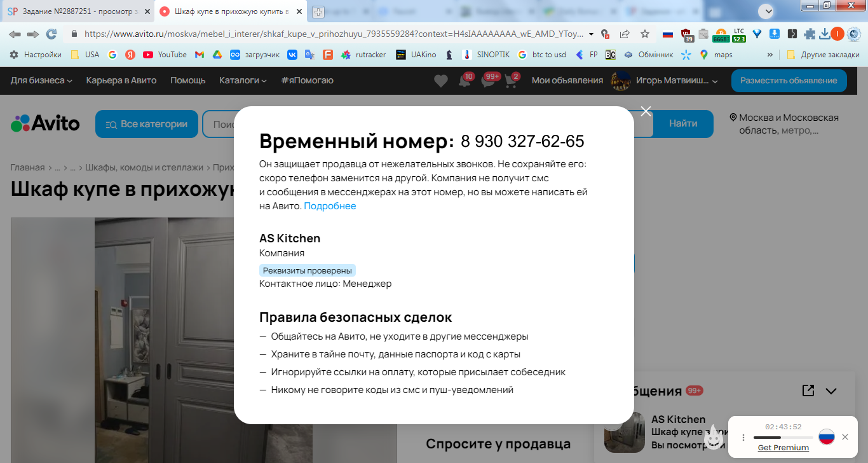
Task: Open btc to usd bookmark
Action: [542, 55]
